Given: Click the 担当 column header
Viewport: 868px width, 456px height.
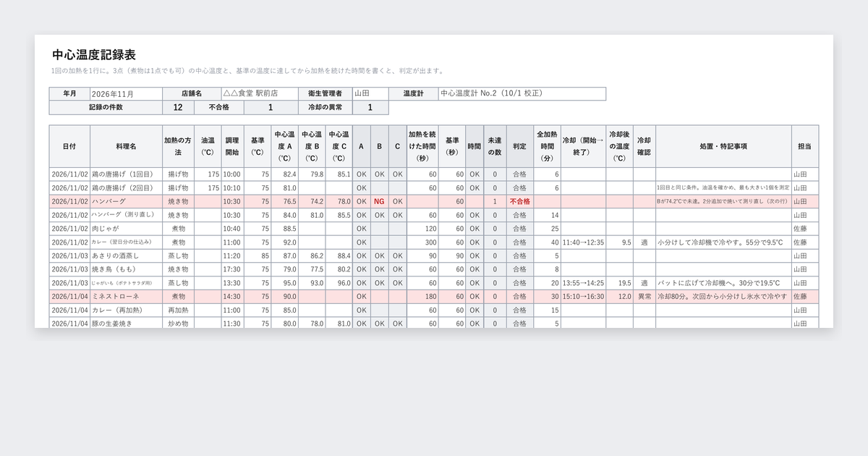Looking at the screenshot, I should coord(805,146).
